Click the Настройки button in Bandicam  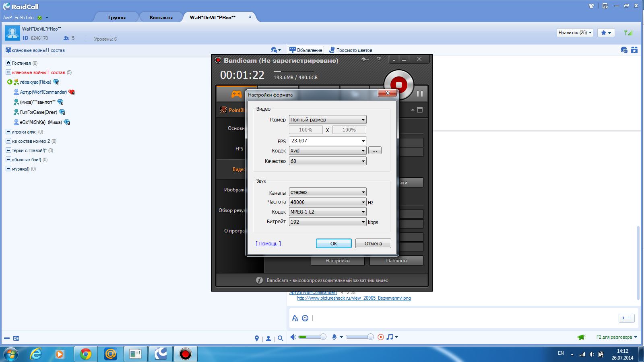pos(337,261)
